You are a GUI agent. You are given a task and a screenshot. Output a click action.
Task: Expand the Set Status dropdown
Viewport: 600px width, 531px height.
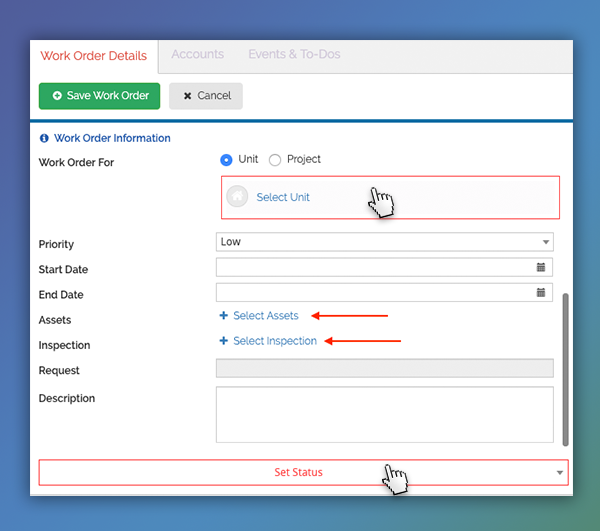coord(303,472)
